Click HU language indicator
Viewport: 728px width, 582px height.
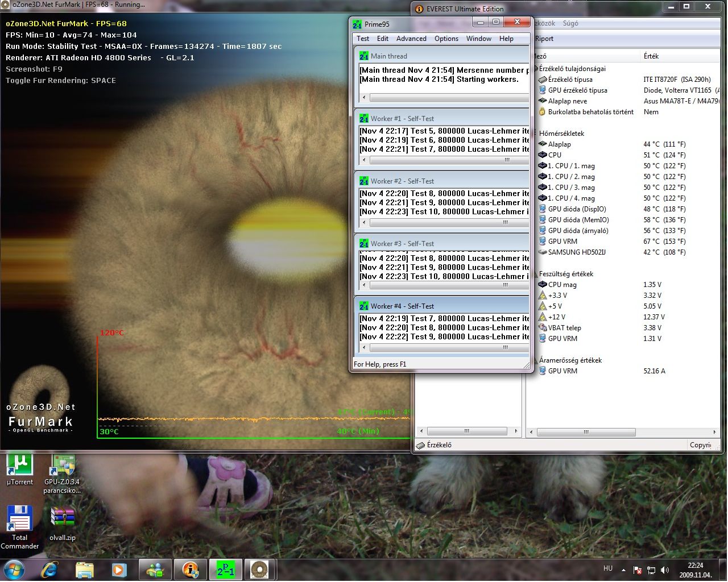(x=608, y=568)
